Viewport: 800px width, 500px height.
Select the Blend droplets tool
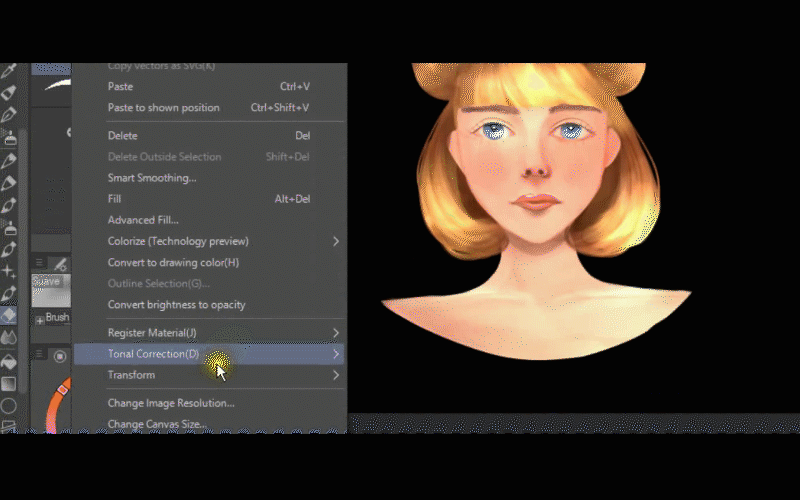(x=8, y=338)
